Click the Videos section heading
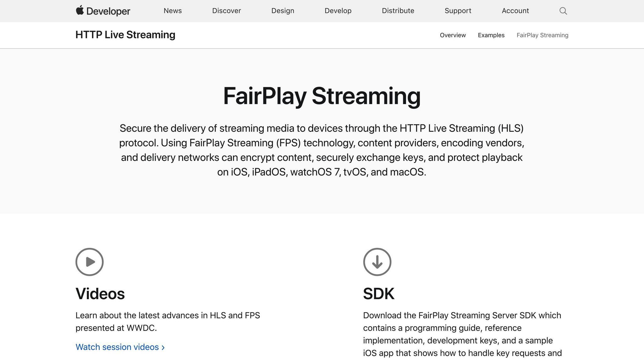The width and height of the screenshot is (644, 362). point(100,293)
